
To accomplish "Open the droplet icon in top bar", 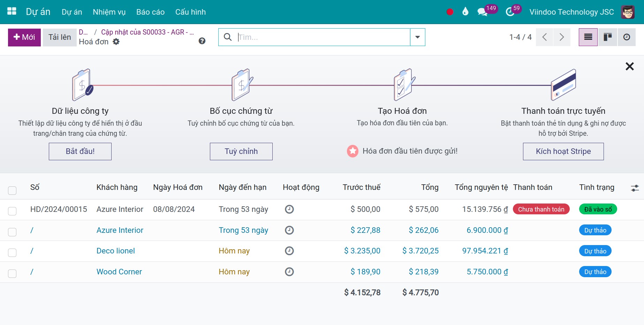I will [x=465, y=12].
